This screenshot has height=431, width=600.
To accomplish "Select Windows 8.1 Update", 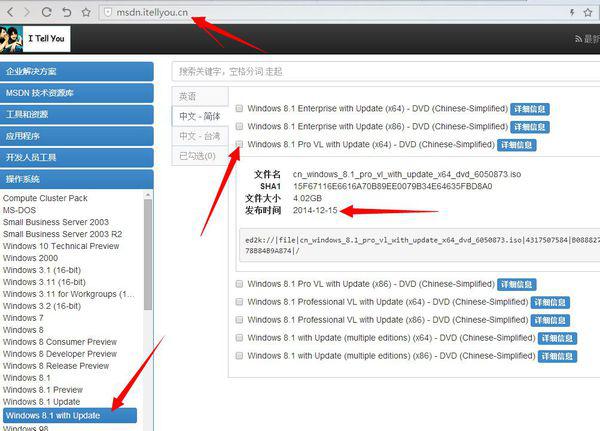I will click(x=41, y=402).
